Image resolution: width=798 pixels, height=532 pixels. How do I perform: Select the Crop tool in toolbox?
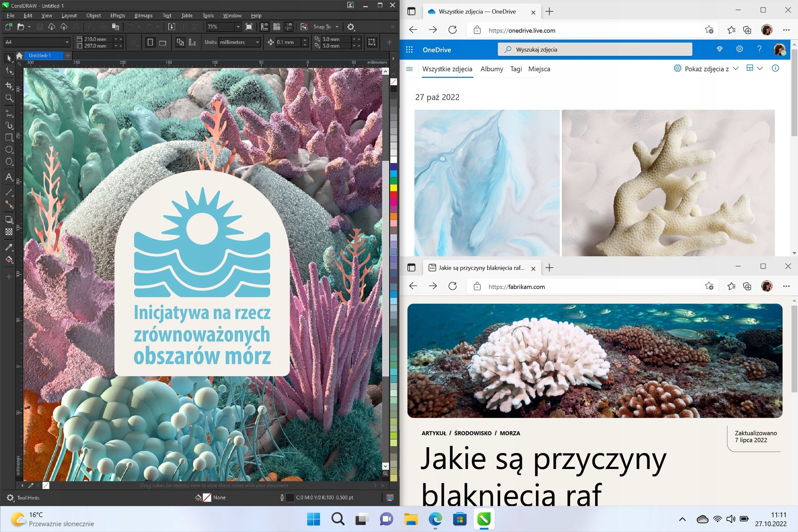pyautogui.click(x=9, y=85)
